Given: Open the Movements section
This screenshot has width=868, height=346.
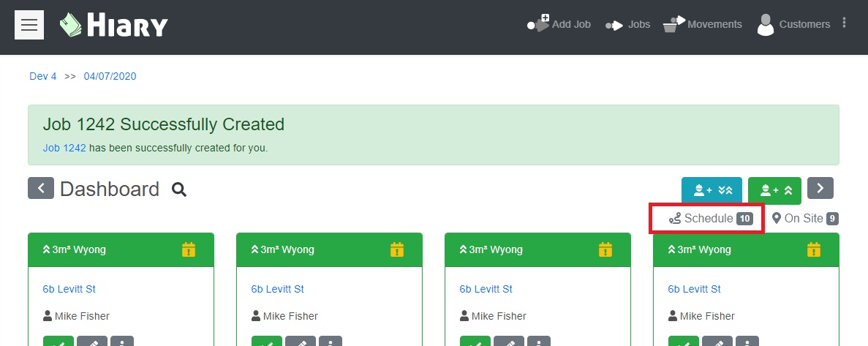Looking at the screenshot, I should tap(703, 24).
